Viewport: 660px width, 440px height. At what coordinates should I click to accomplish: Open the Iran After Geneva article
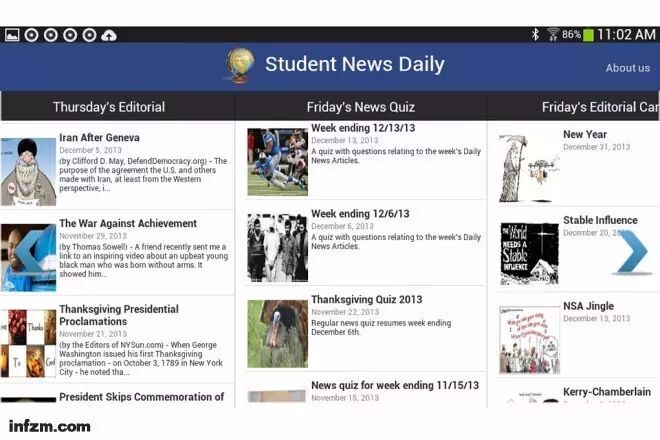(x=117, y=165)
